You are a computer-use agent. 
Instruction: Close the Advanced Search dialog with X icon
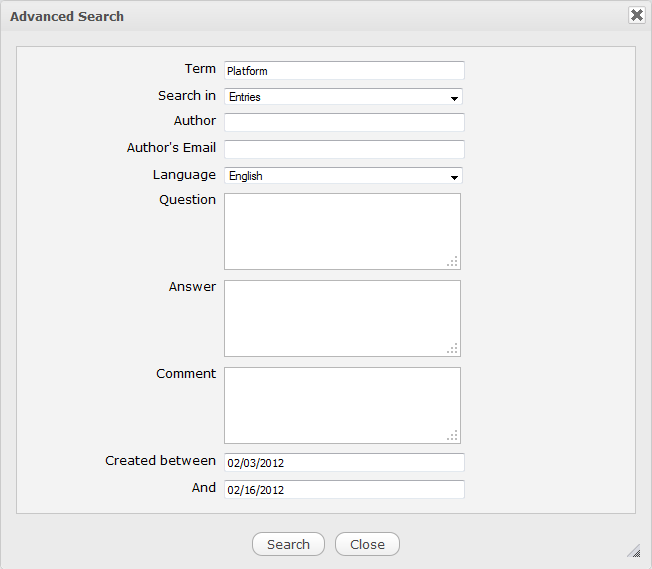coord(636,15)
